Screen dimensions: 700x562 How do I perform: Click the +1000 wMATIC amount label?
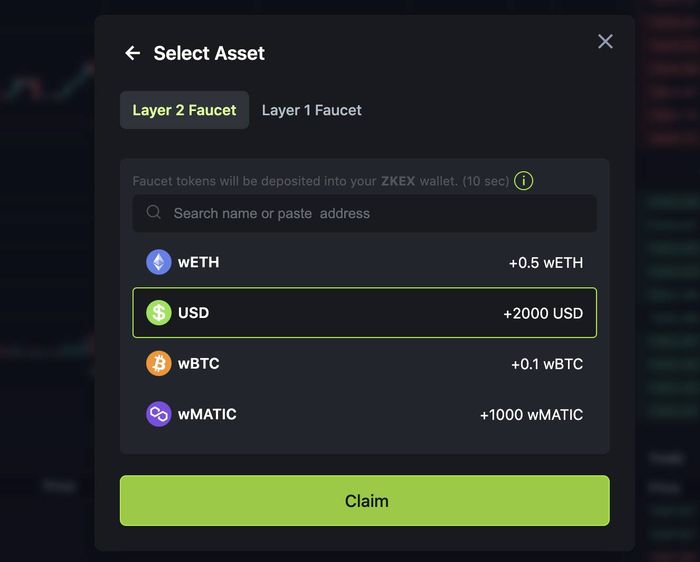(532, 415)
